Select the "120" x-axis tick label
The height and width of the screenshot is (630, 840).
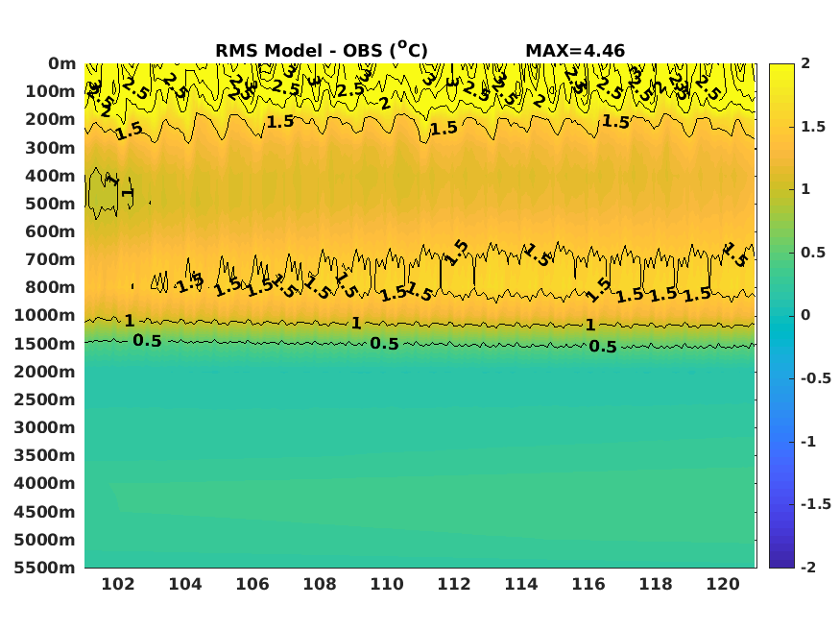point(723,584)
